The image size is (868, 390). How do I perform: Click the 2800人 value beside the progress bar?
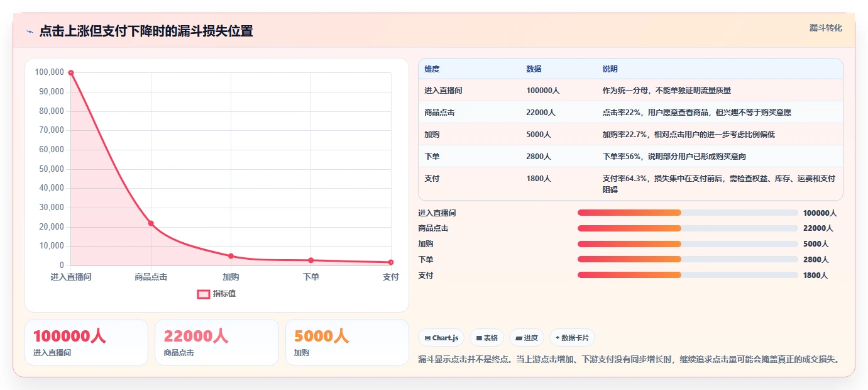[x=815, y=260]
